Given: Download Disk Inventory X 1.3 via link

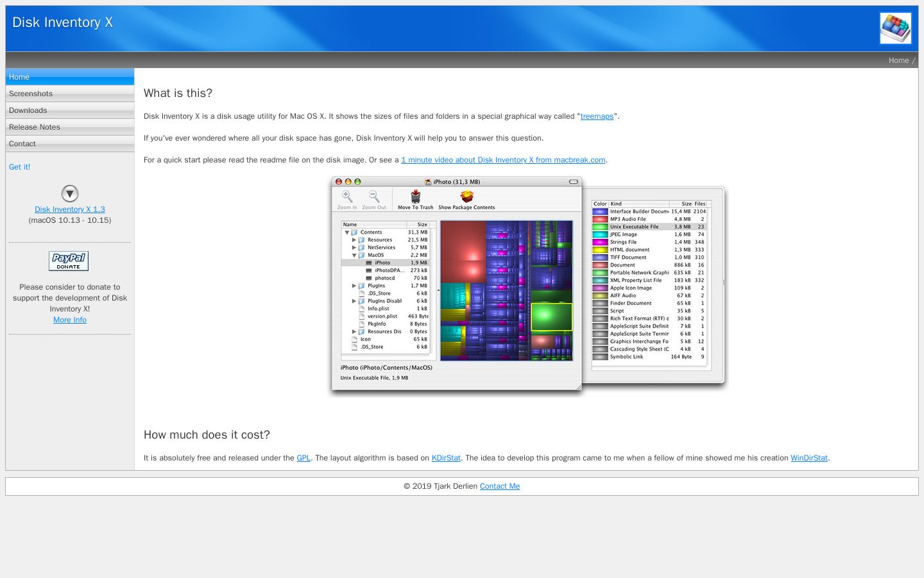Looking at the screenshot, I should click(70, 209).
